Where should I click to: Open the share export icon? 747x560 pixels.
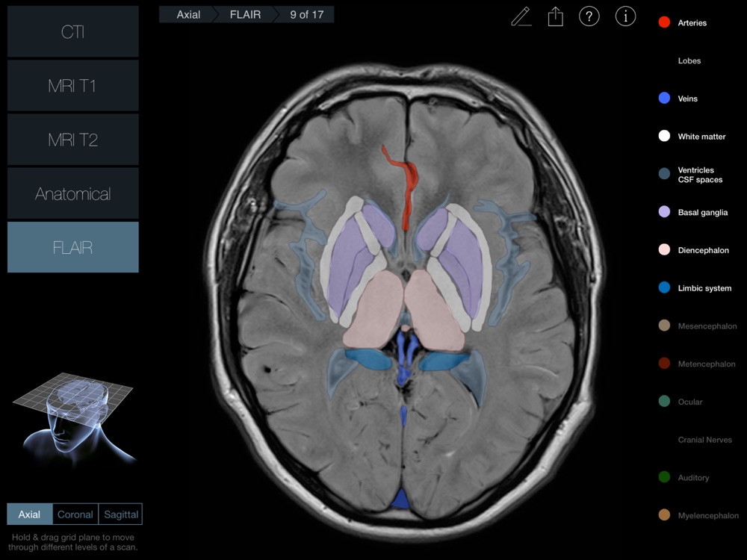point(555,16)
